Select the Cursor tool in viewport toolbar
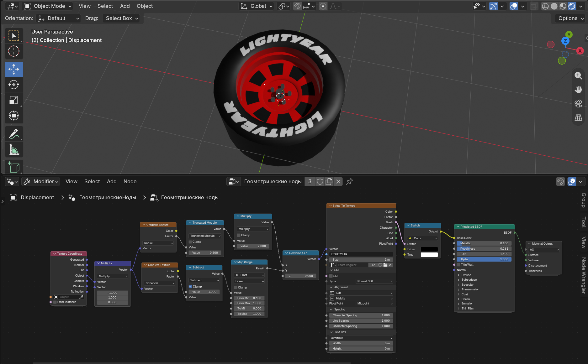 [x=14, y=51]
